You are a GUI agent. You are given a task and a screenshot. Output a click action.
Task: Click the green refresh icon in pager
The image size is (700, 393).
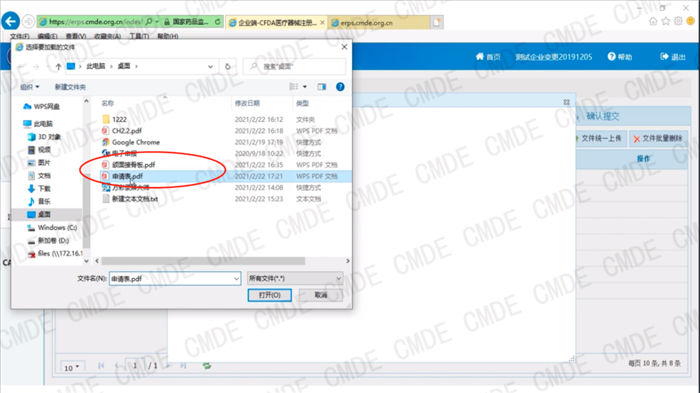click(207, 366)
